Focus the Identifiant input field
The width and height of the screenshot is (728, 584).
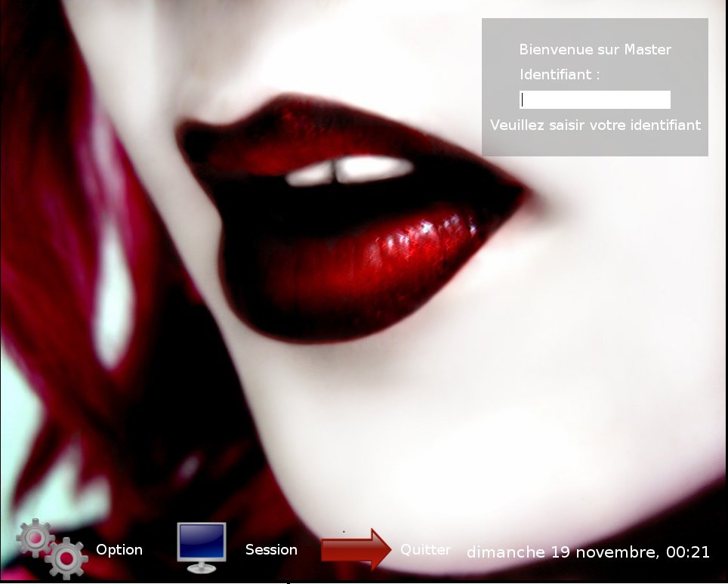click(x=595, y=100)
